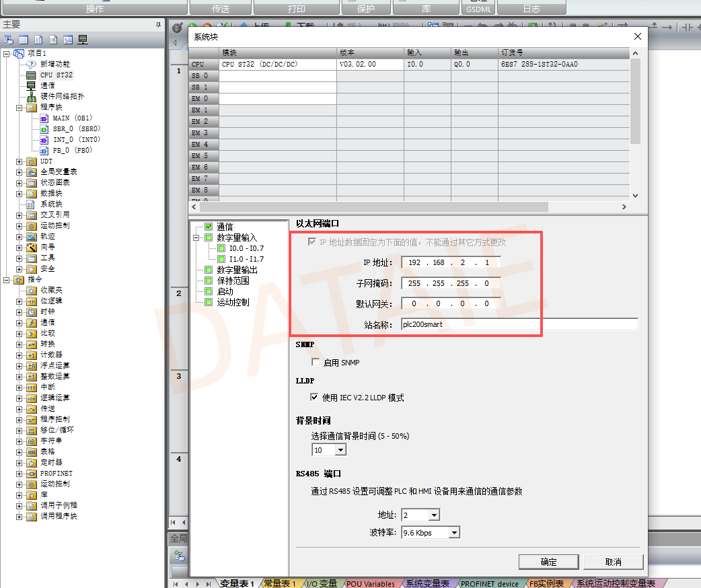Click the 新增功能 what's new icon
The height and width of the screenshot is (588, 701).
(31, 65)
